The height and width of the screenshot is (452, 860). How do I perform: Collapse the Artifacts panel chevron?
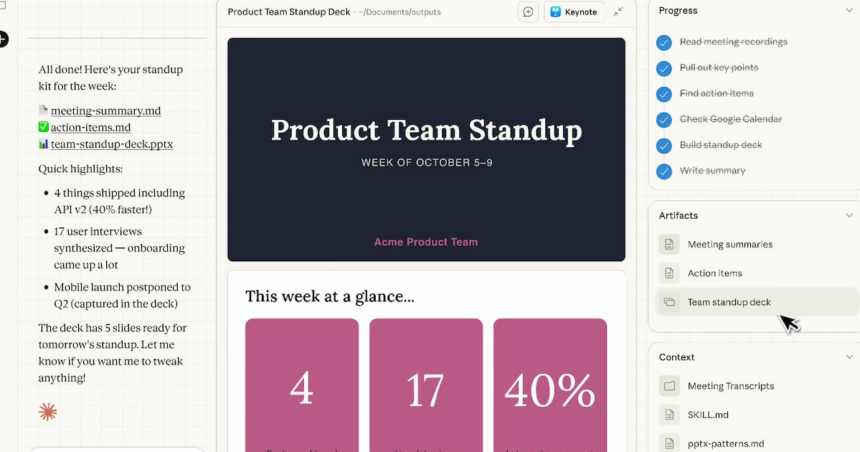click(849, 216)
